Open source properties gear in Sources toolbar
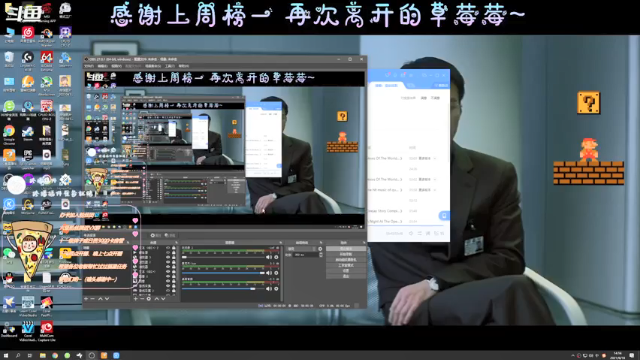 [149, 299]
